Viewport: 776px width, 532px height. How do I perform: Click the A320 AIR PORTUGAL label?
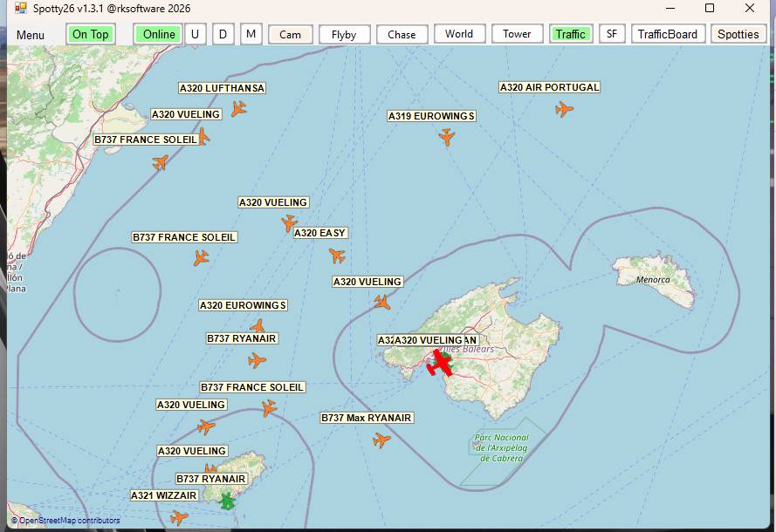click(x=549, y=87)
